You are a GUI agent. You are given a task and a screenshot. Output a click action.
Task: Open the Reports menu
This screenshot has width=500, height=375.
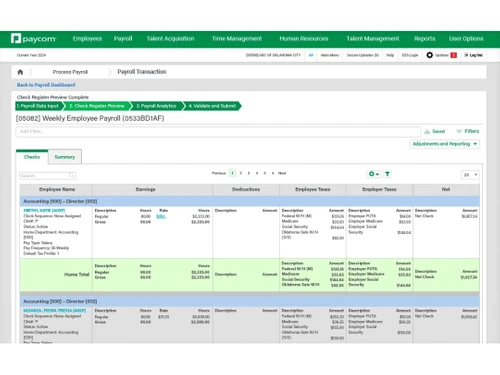click(425, 39)
